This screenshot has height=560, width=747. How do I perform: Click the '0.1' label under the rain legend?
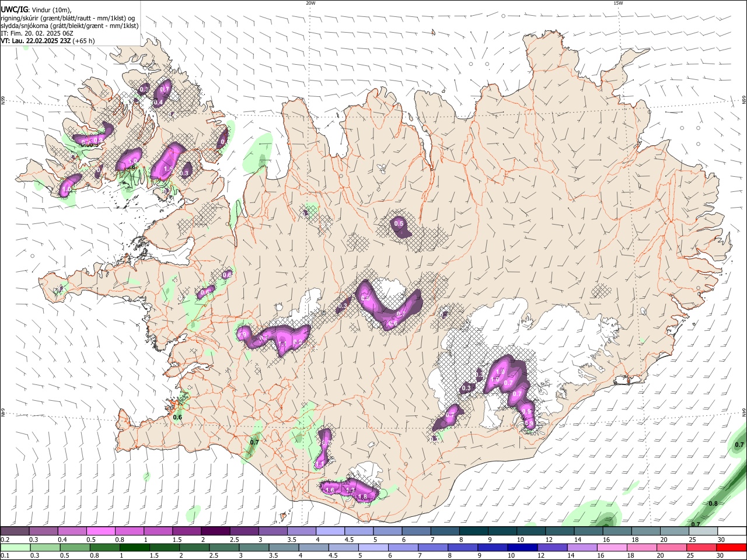[x=5, y=556]
